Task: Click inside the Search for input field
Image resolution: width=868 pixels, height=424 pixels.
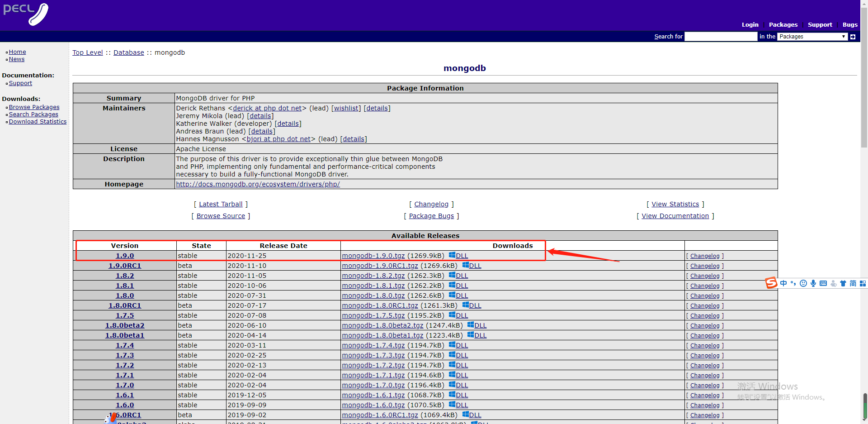Action: pos(721,37)
